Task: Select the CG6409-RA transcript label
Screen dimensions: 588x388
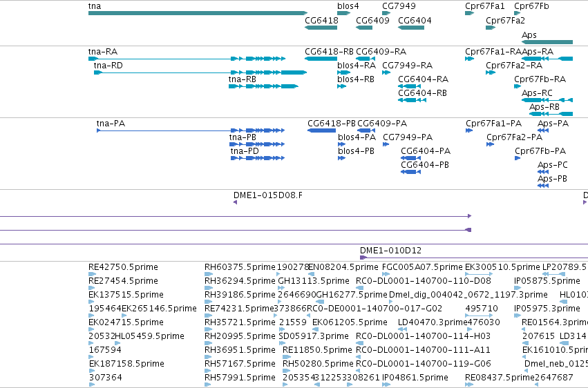Action: 381,52
